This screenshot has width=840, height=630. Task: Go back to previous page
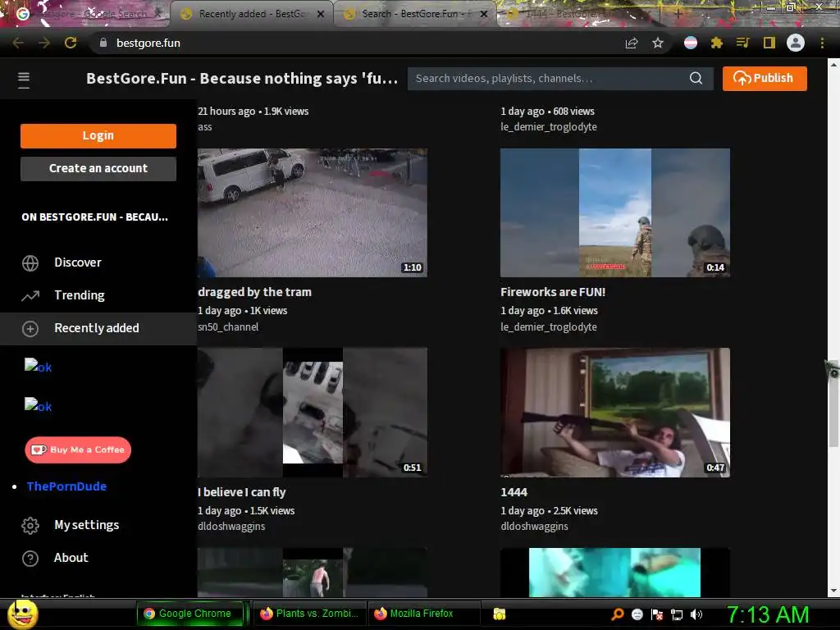click(18, 43)
